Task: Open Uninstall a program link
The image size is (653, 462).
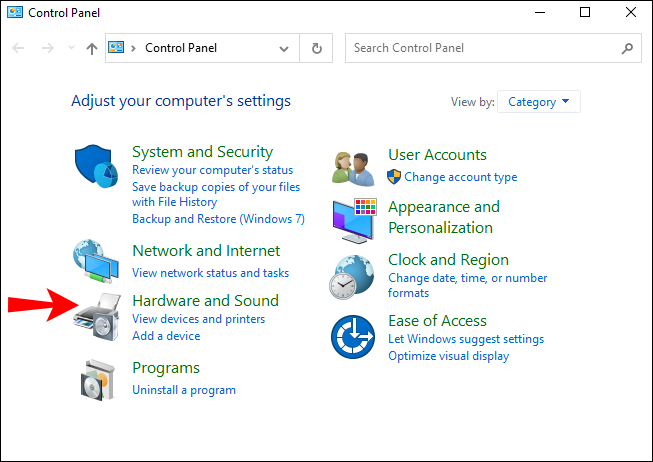Action: [x=184, y=390]
